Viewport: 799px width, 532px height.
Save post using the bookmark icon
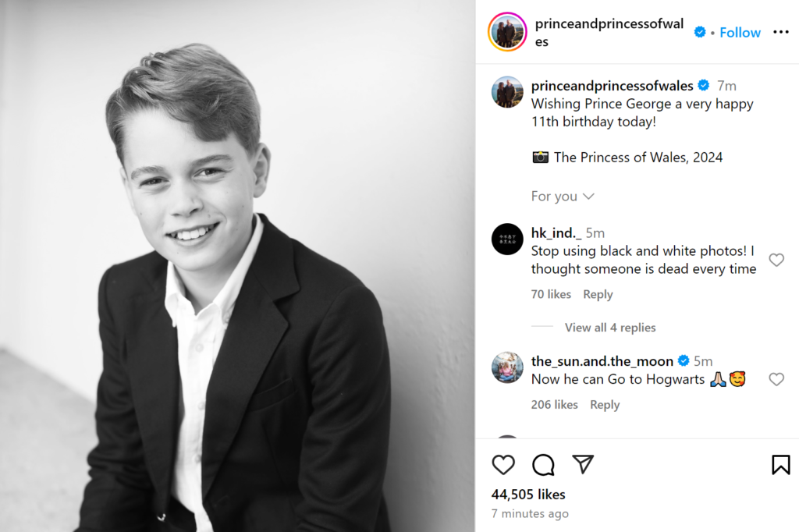point(780,465)
